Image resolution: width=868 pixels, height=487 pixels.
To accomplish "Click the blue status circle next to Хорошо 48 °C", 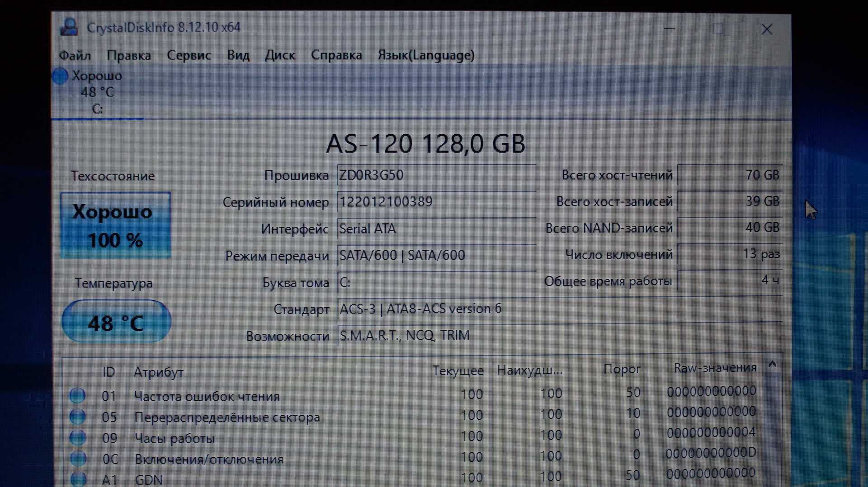I will [x=60, y=76].
